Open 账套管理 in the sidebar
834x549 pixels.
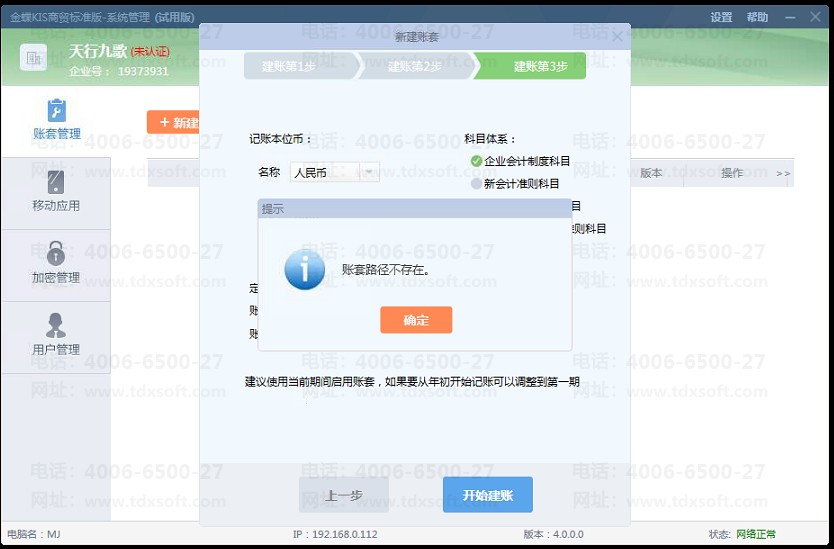coord(56,120)
